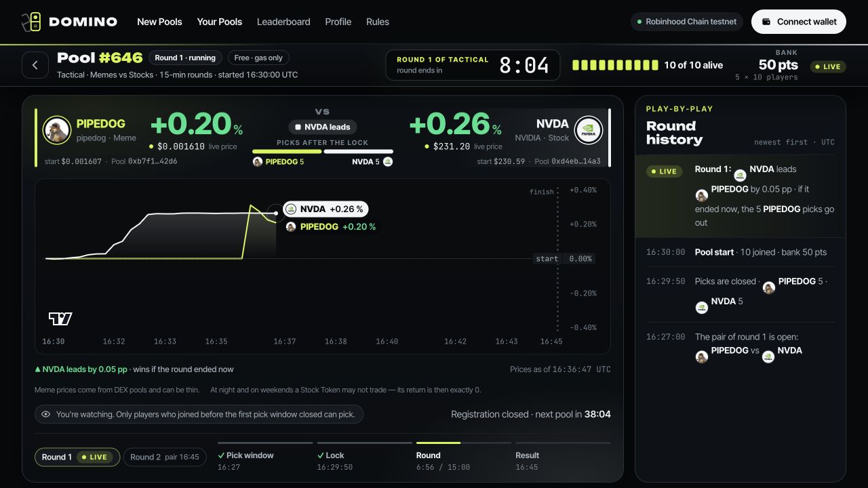Click the 50 pts bank value

tap(778, 65)
